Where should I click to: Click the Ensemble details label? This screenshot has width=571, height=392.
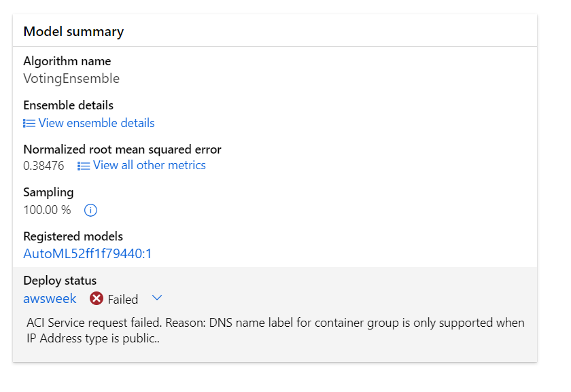(68, 105)
